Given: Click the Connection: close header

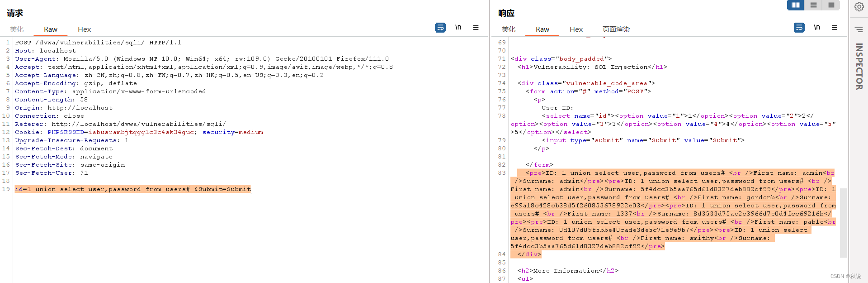Looking at the screenshot, I should (x=50, y=116).
